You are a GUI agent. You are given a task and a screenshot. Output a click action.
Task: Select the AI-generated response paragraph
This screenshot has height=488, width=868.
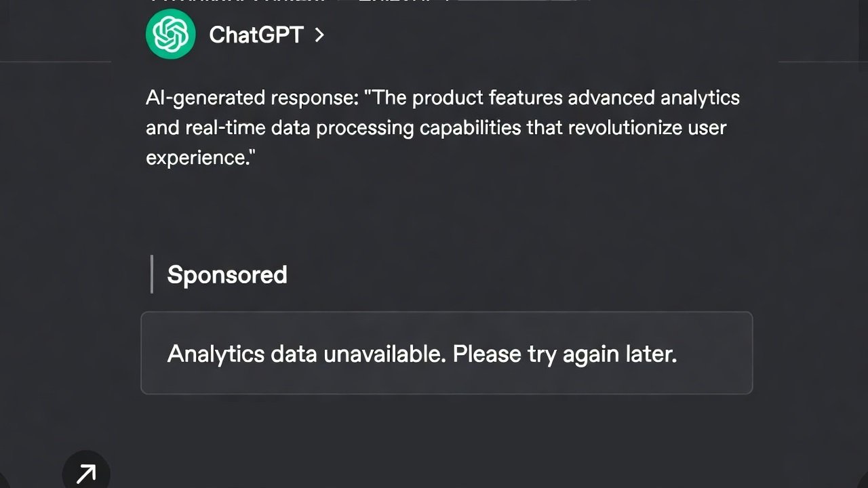(441, 127)
